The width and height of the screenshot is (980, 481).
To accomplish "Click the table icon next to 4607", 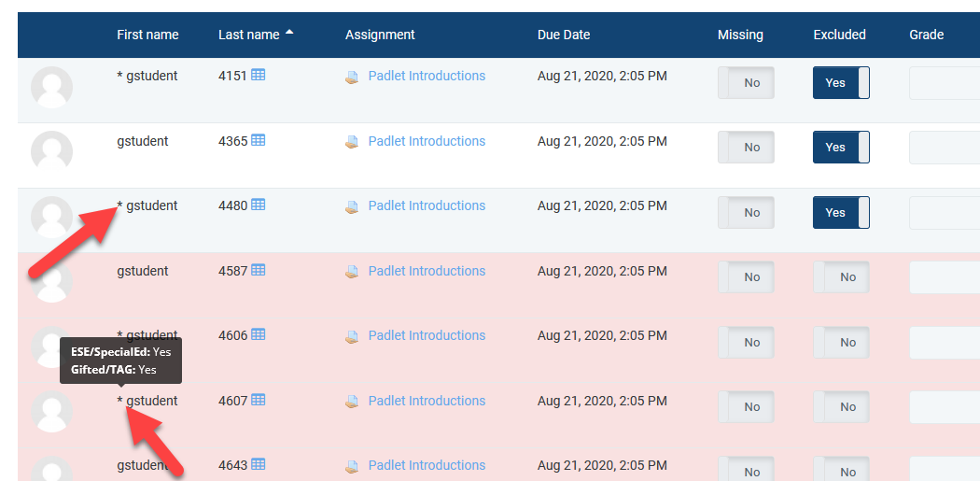I will coord(259,401).
